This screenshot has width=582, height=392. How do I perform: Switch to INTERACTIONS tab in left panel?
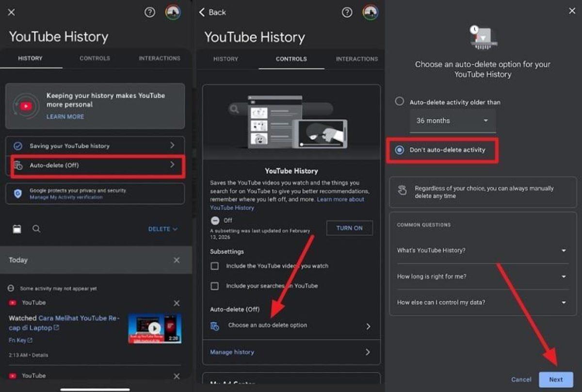[160, 58]
